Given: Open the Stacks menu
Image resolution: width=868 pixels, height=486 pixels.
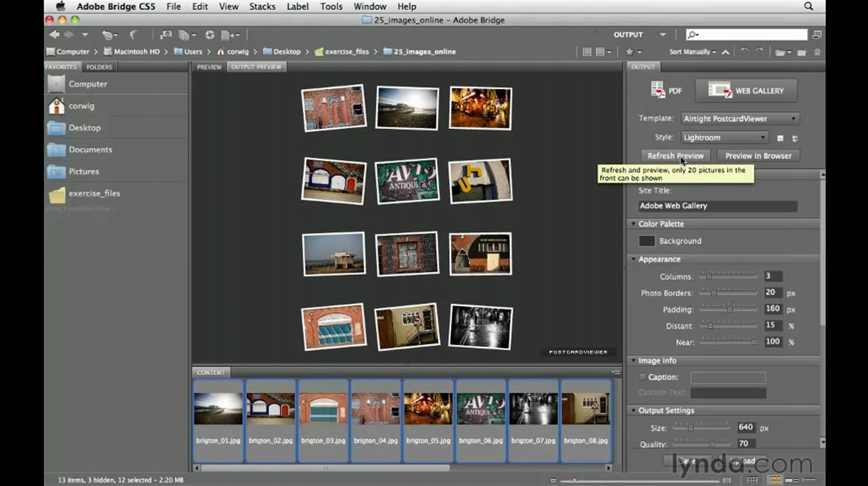Looking at the screenshot, I should [262, 6].
